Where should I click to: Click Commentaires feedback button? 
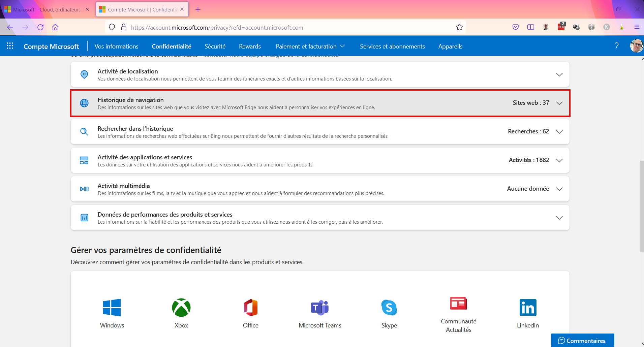pos(582,341)
